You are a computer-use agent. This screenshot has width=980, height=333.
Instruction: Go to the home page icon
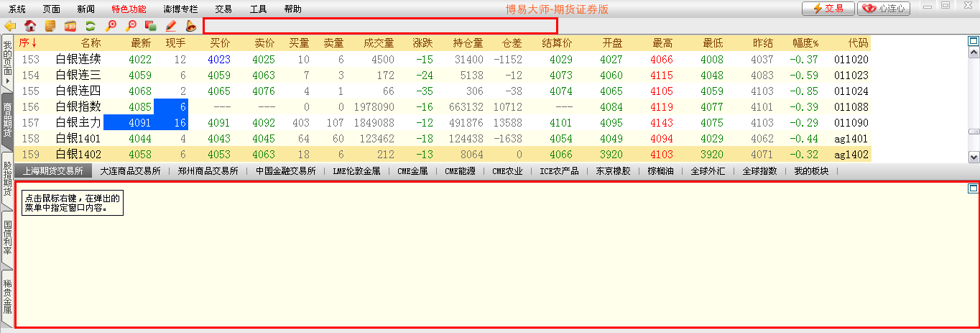(x=30, y=26)
